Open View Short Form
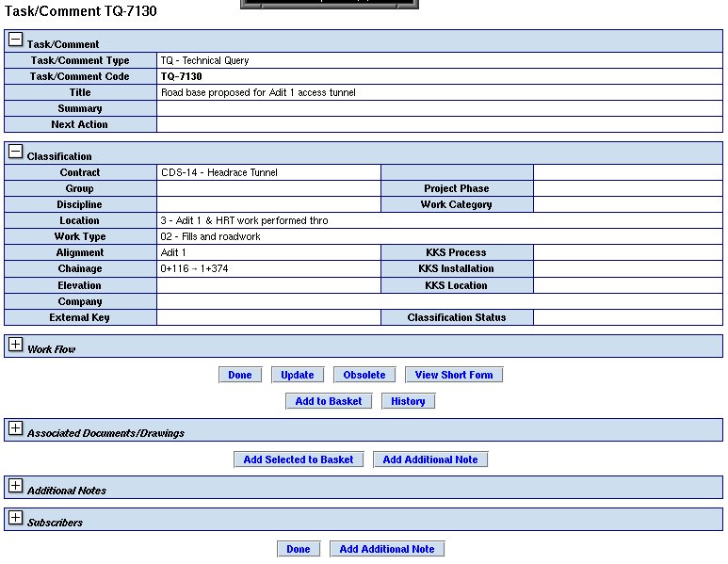The width and height of the screenshot is (728, 564). pyautogui.click(x=454, y=375)
